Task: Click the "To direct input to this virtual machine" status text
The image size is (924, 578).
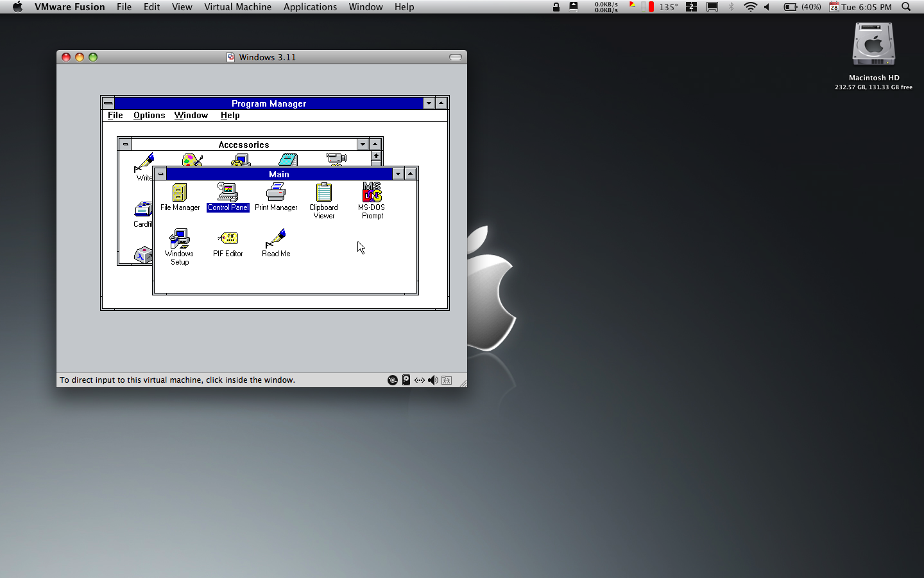Action: (x=178, y=380)
